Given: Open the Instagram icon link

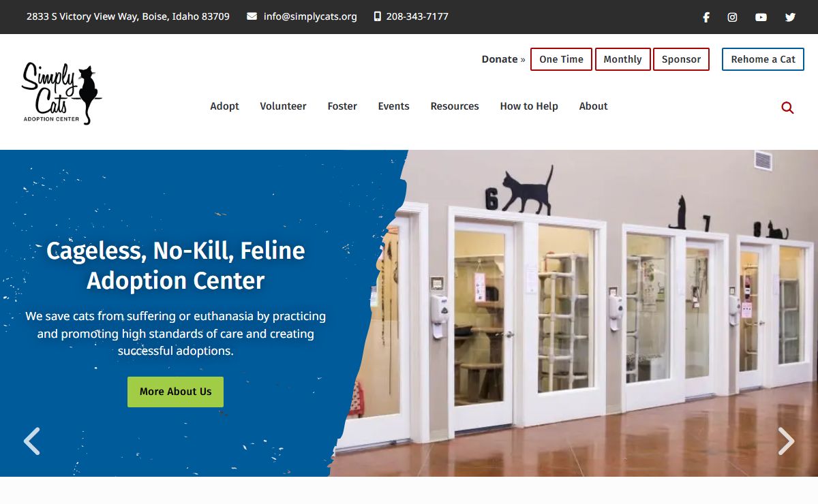Looking at the screenshot, I should pyautogui.click(x=732, y=17).
